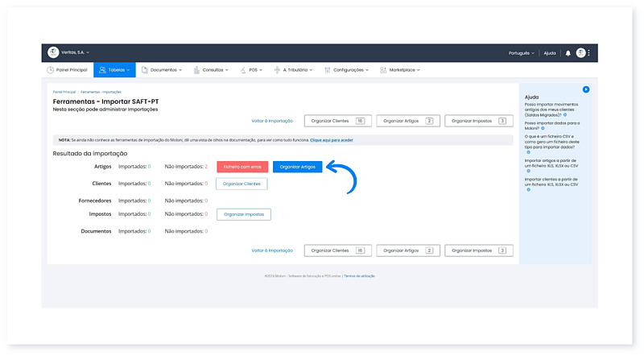Click Organizar Clientes in the results row
This screenshot has width=644, height=356.
[x=242, y=184]
